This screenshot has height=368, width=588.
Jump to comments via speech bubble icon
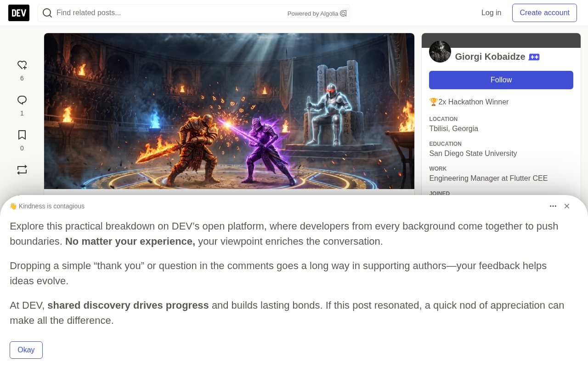(x=22, y=100)
